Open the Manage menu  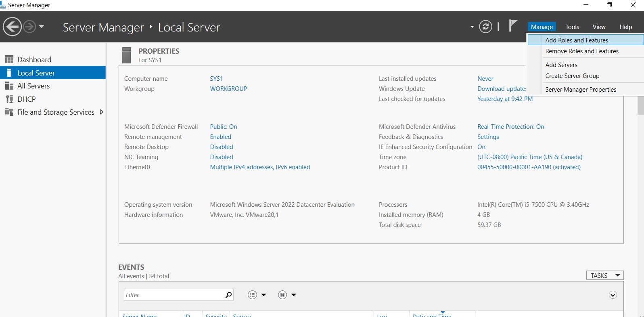point(542,27)
